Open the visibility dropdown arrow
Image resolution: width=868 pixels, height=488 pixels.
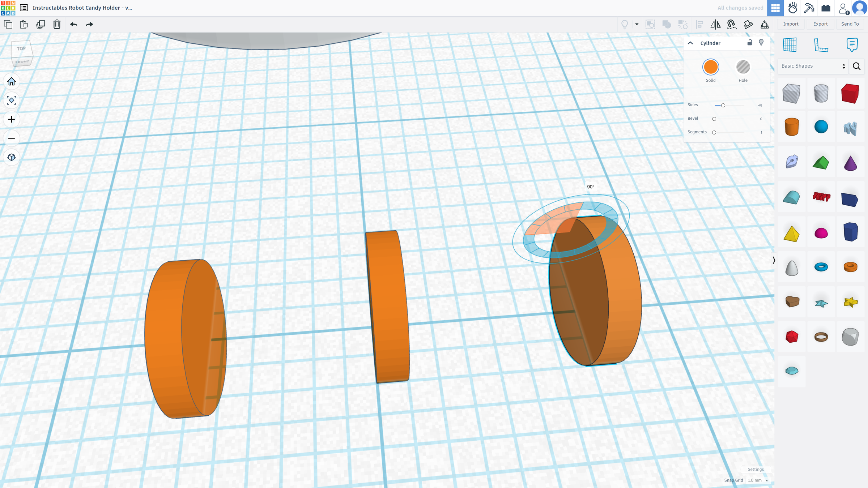coord(637,24)
